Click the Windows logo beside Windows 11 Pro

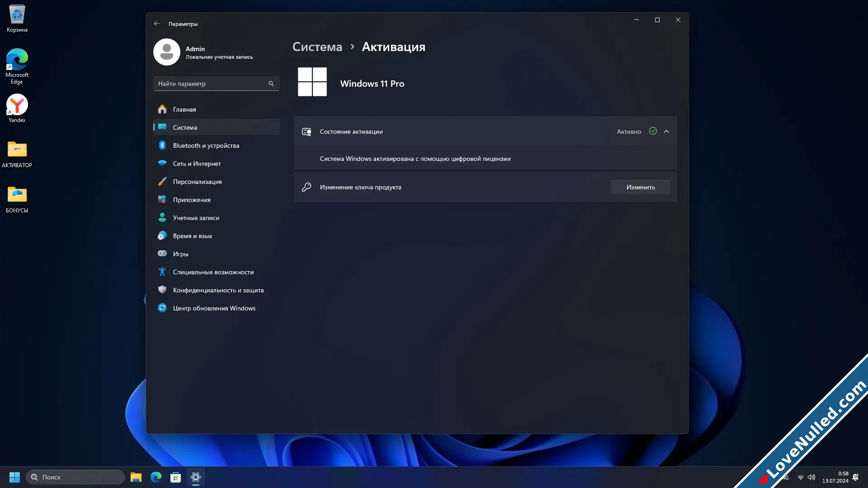[312, 82]
